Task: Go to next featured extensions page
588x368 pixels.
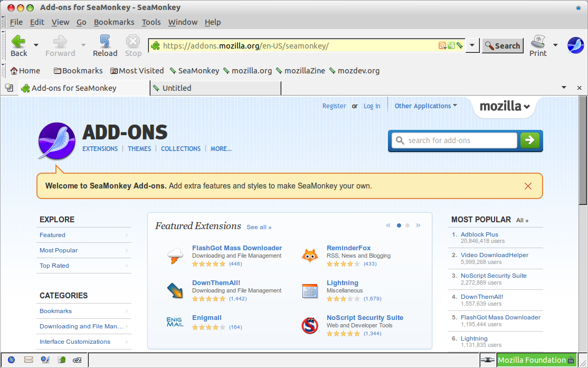Action: [418, 225]
